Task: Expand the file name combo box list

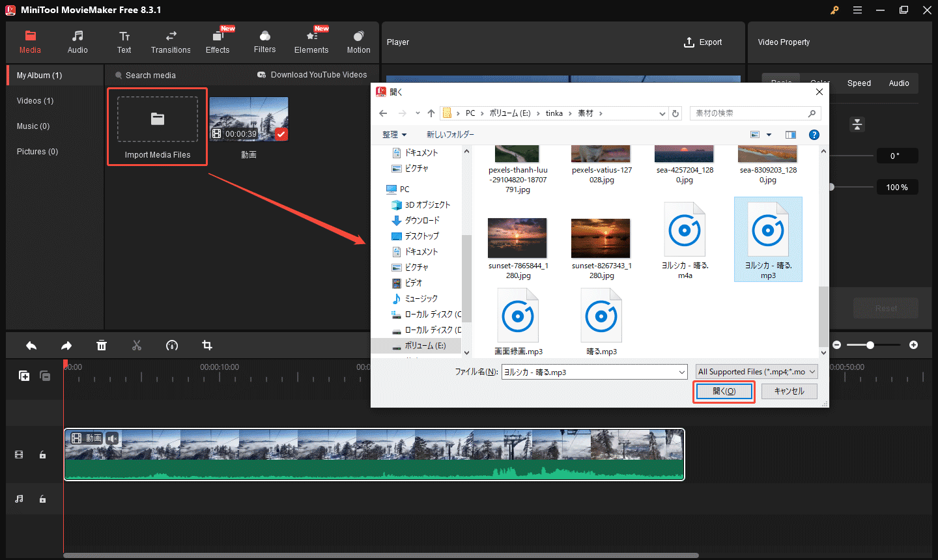Action: 682,372
